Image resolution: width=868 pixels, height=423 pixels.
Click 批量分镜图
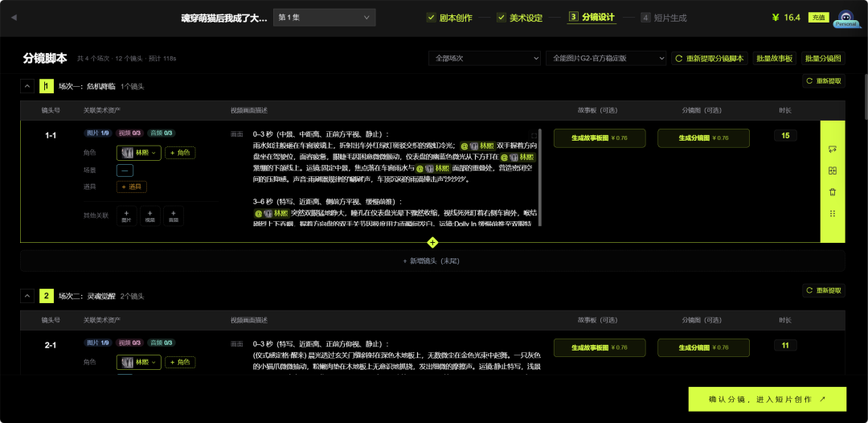coord(823,58)
